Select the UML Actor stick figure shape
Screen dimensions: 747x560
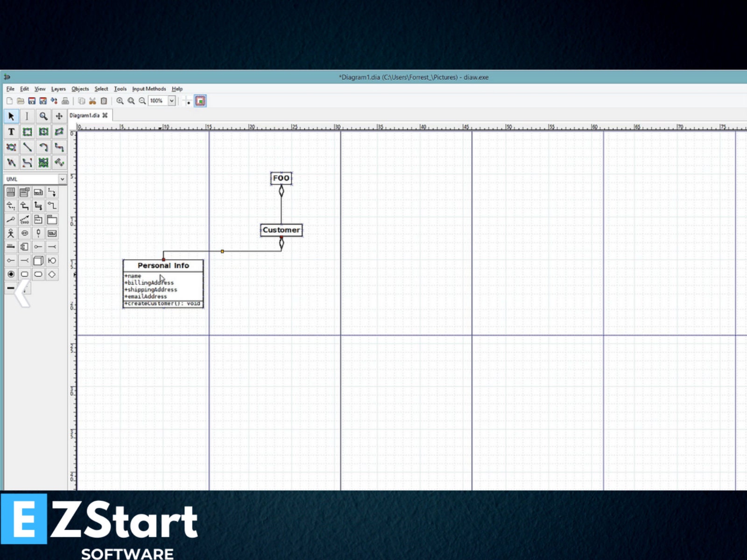tap(11, 232)
